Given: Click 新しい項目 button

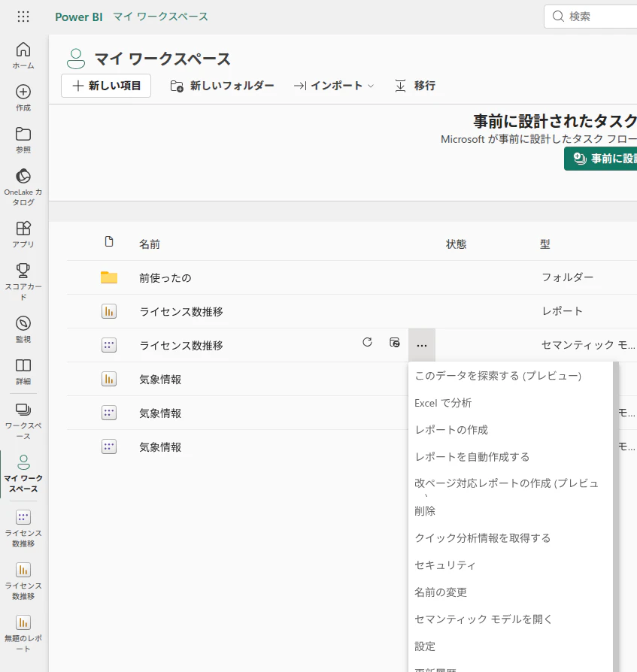Looking at the screenshot, I should point(106,86).
